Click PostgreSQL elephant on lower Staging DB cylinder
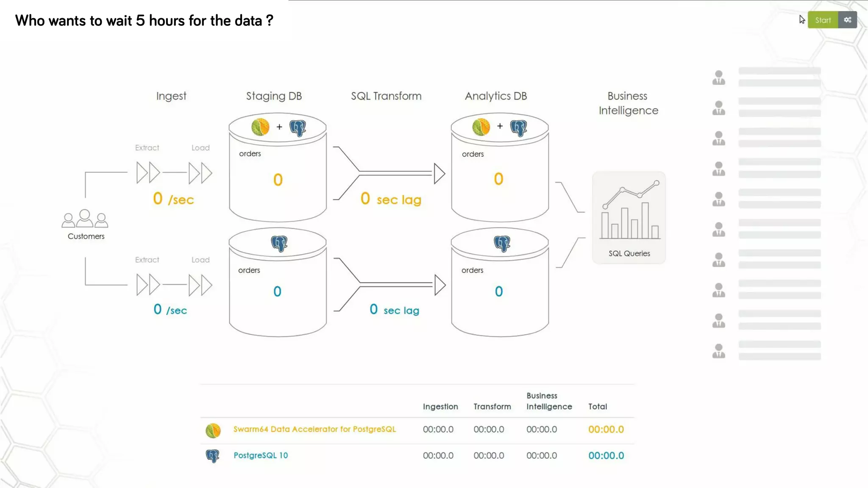 [279, 244]
